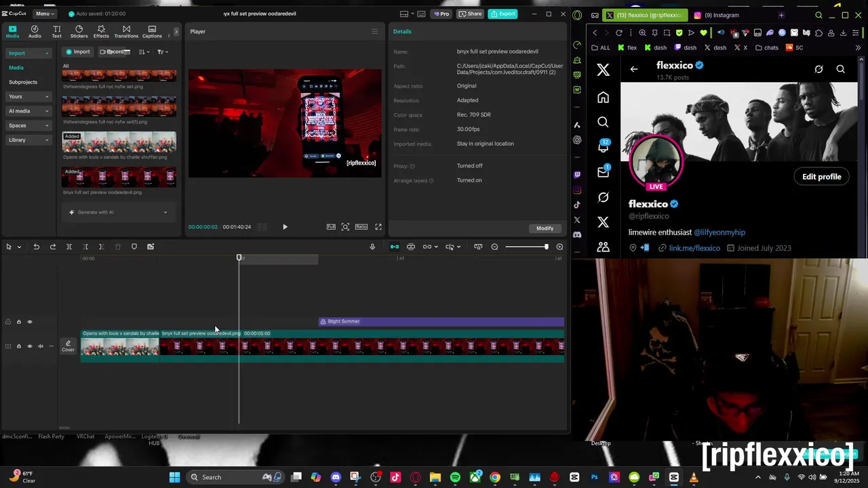Play the preview in Player

[285, 227]
